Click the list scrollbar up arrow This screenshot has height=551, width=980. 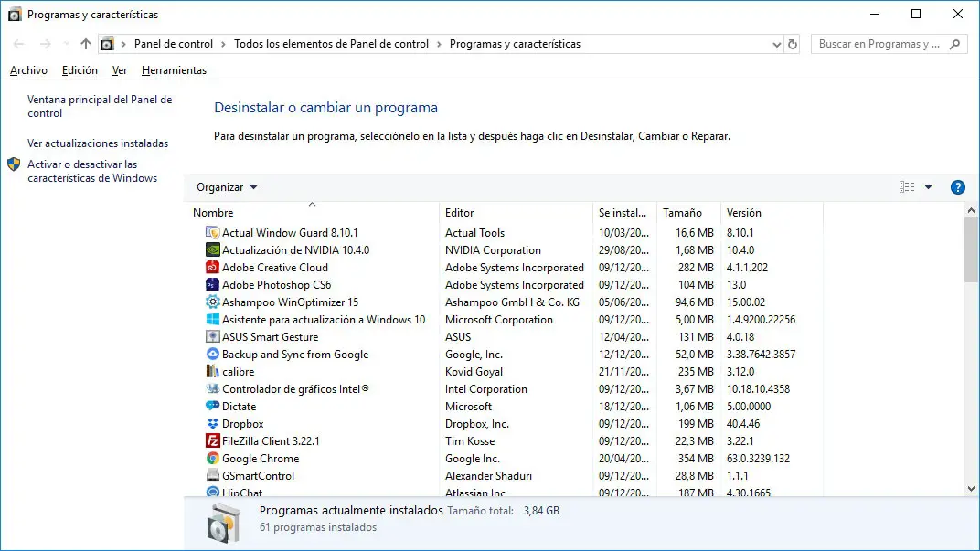(x=971, y=210)
